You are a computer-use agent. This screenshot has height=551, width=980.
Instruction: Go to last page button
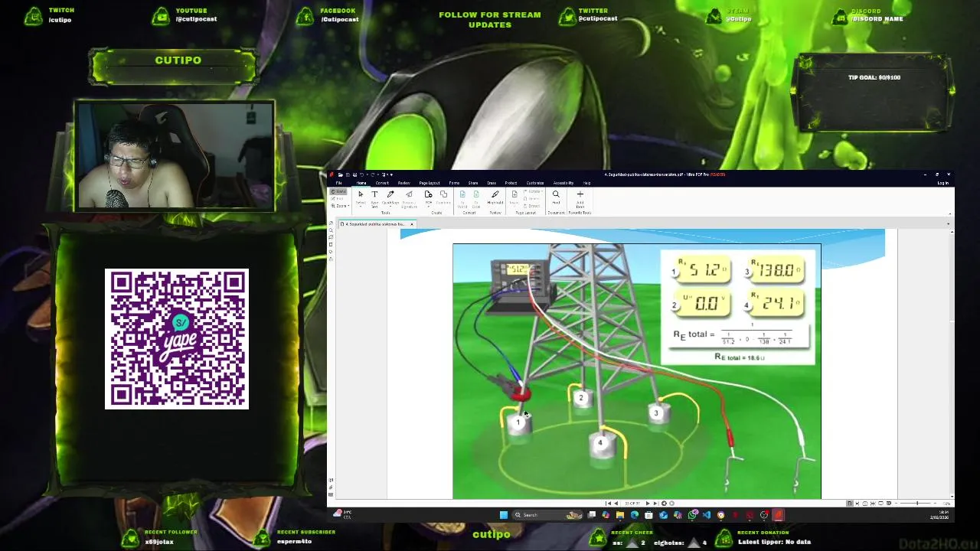point(655,503)
